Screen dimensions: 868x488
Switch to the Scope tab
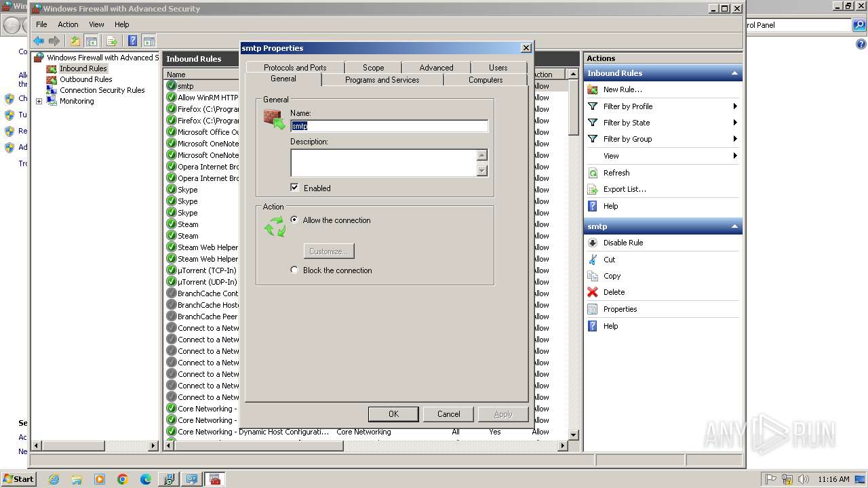click(373, 67)
